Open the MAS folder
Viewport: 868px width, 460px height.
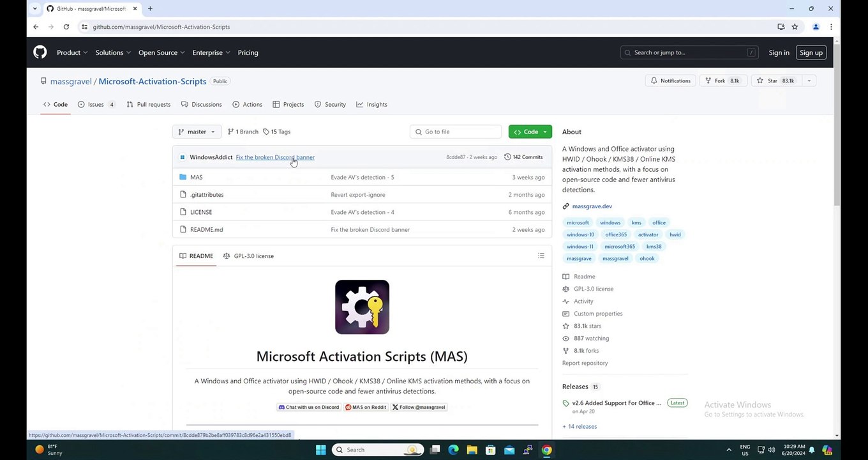coord(196,177)
